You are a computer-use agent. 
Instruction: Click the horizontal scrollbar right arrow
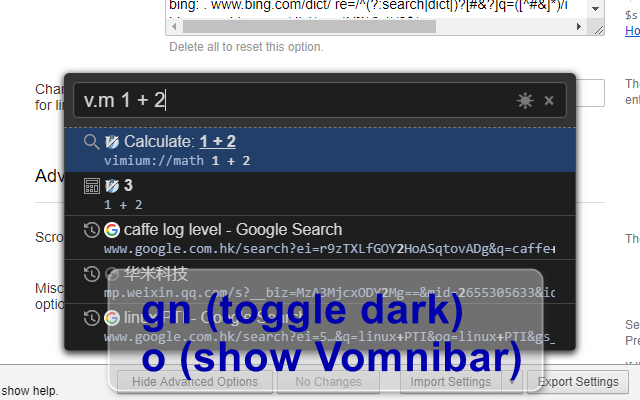[578, 27]
